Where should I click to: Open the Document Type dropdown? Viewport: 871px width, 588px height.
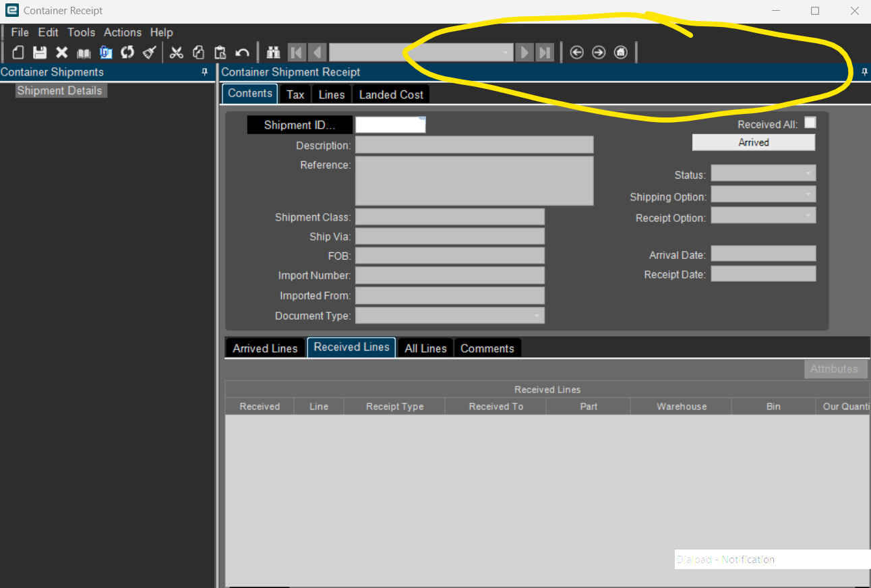tap(450, 316)
